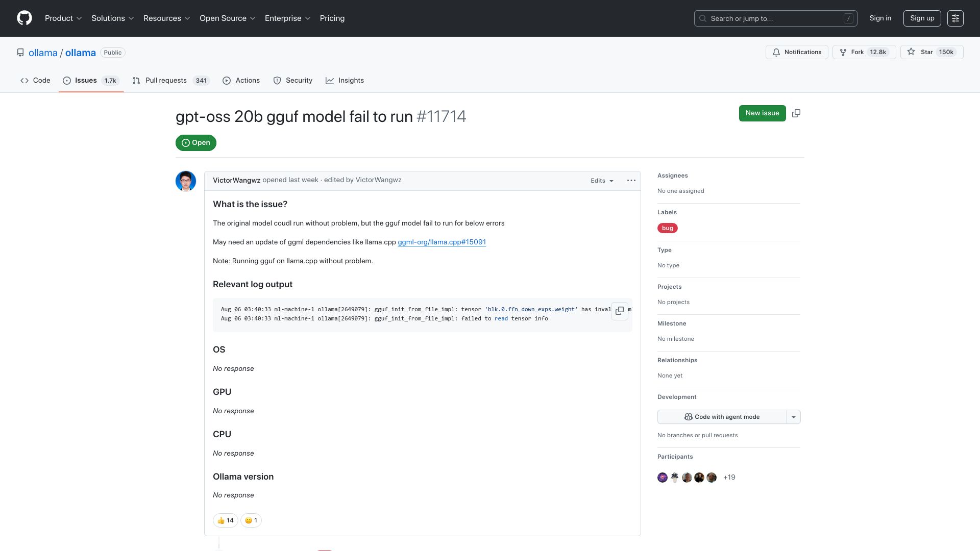Expand the Resources menu

pyautogui.click(x=166, y=18)
